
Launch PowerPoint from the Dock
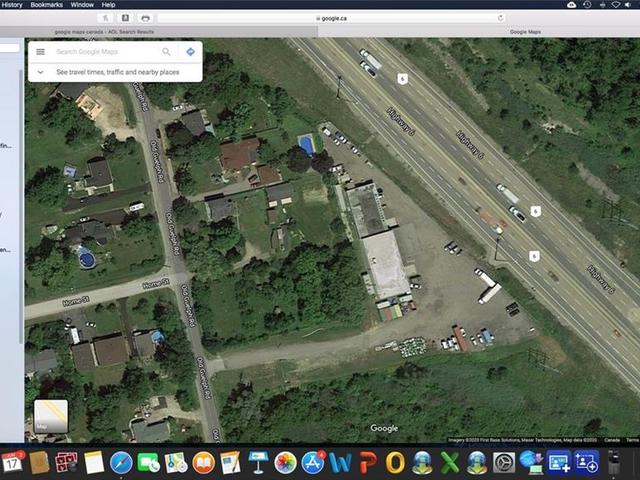368,463
